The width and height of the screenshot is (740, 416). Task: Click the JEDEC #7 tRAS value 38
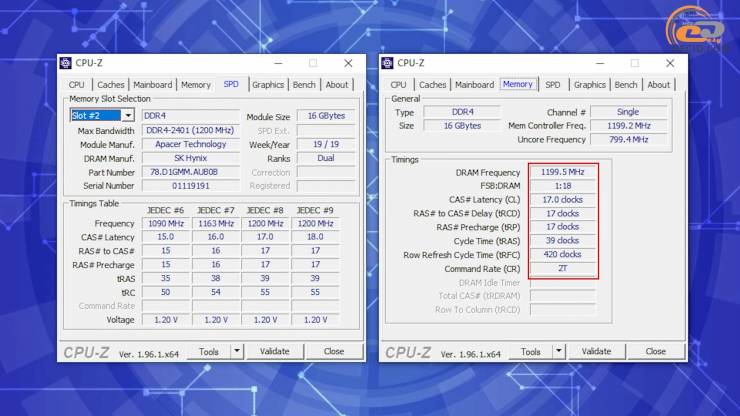tap(216, 279)
